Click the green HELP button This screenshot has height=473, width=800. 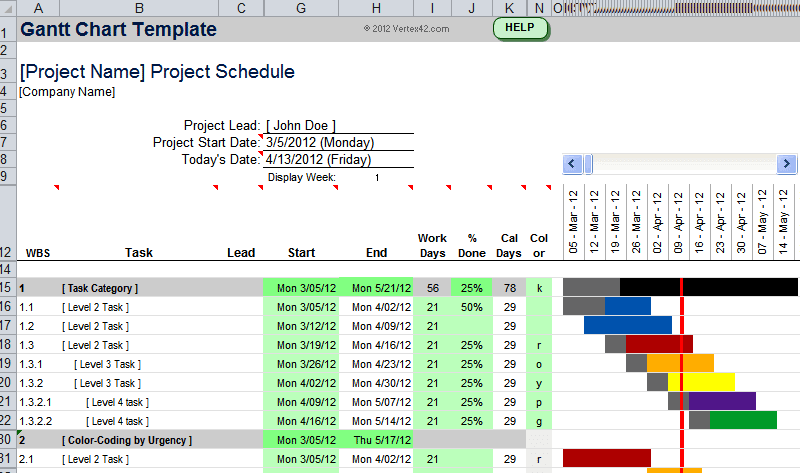(x=520, y=27)
